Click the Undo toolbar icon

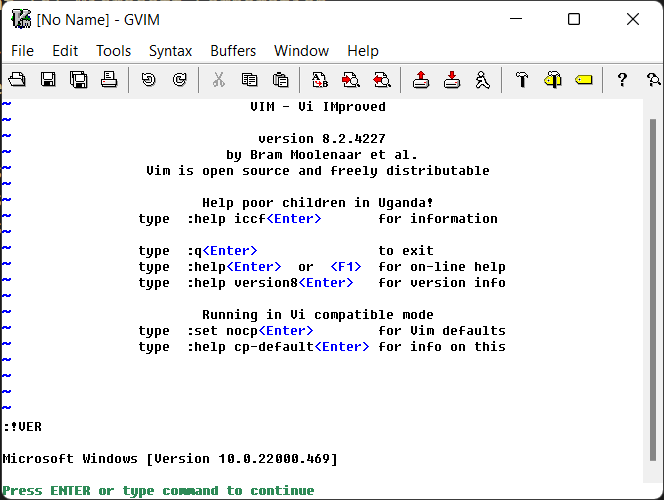pos(148,80)
